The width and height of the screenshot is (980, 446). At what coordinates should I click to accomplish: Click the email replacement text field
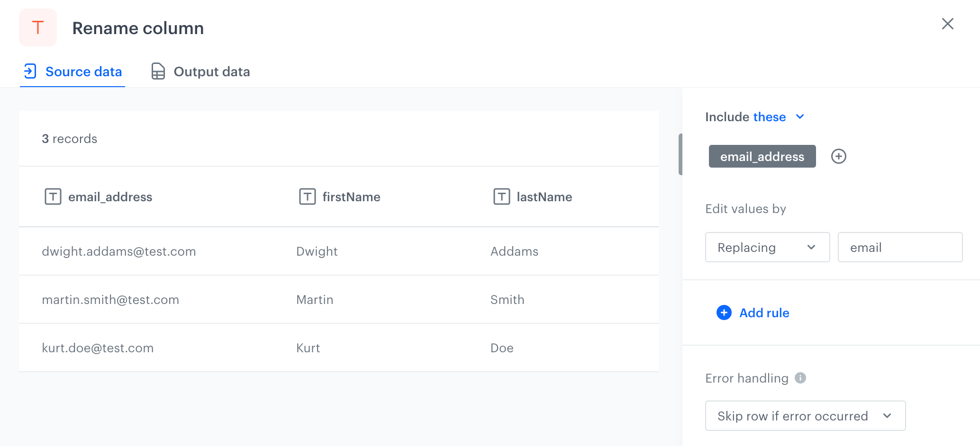(899, 247)
